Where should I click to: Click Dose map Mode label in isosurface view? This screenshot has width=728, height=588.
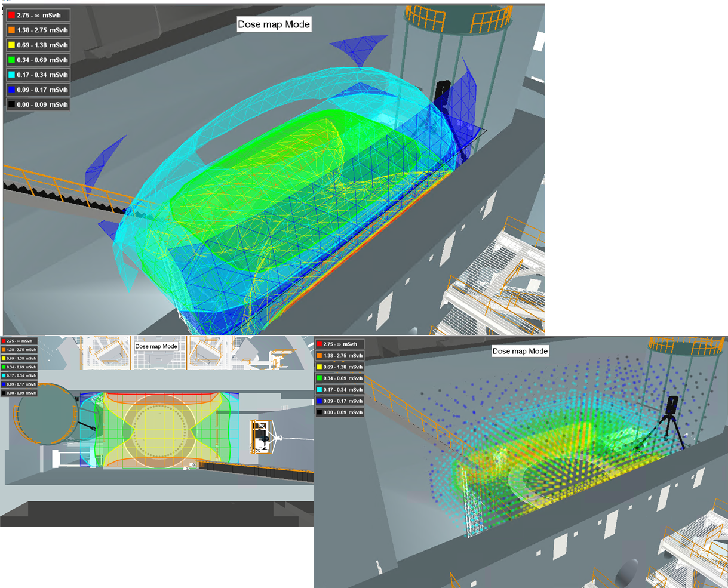point(274,24)
